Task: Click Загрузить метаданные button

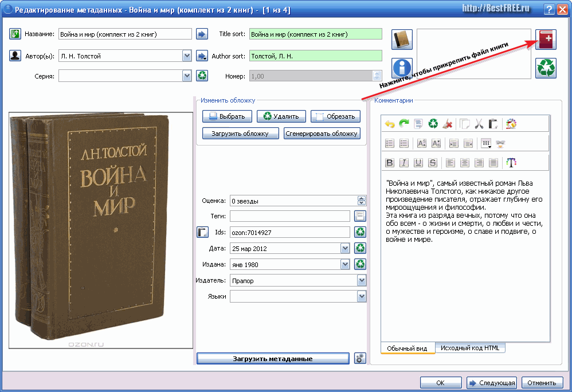Action: 273,358
